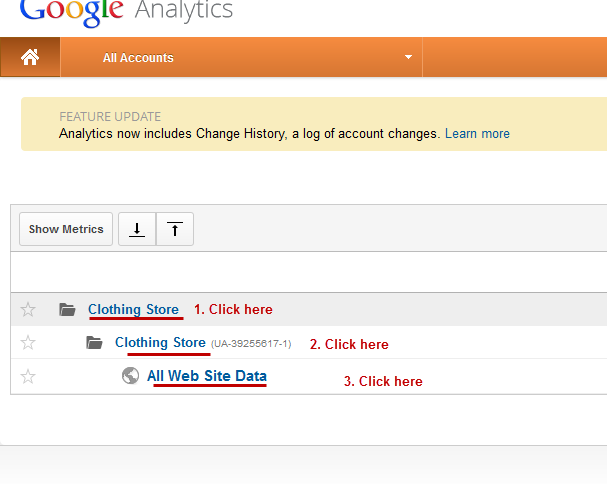This screenshot has width=607, height=484.
Task: Star the top-level Clothing Store account
Action: click(x=28, y=309)
